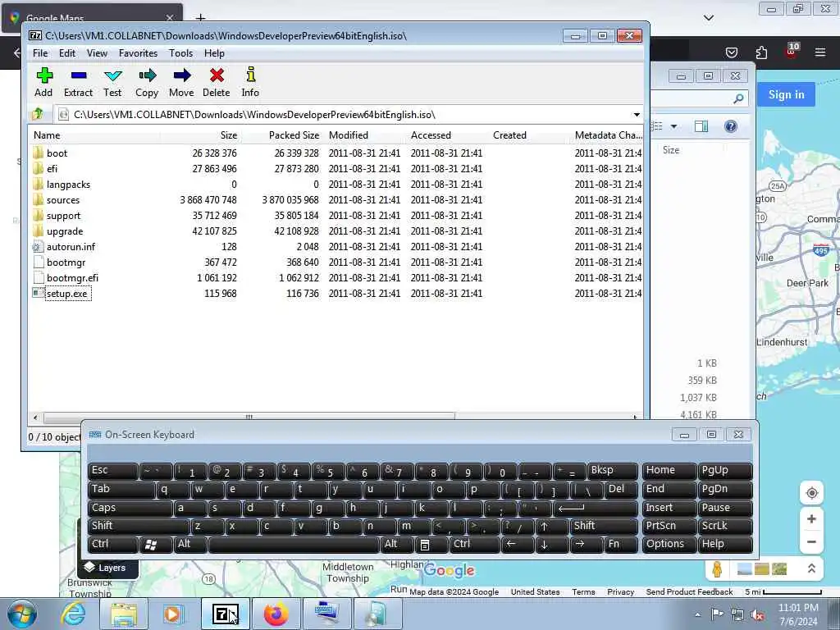Open Windows Media Player from taskbar
The image size is (840, 630).
coord(173,614)
